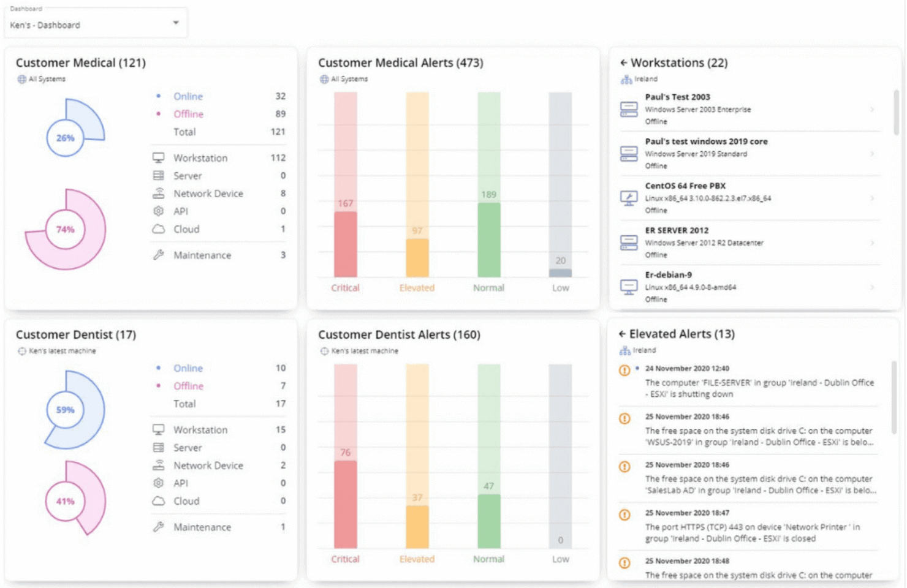The width and height of the screenshot is (907, 588).
Task: Toggle the Offline legend in Customer Dentist
Action: [x=188, y=386]
